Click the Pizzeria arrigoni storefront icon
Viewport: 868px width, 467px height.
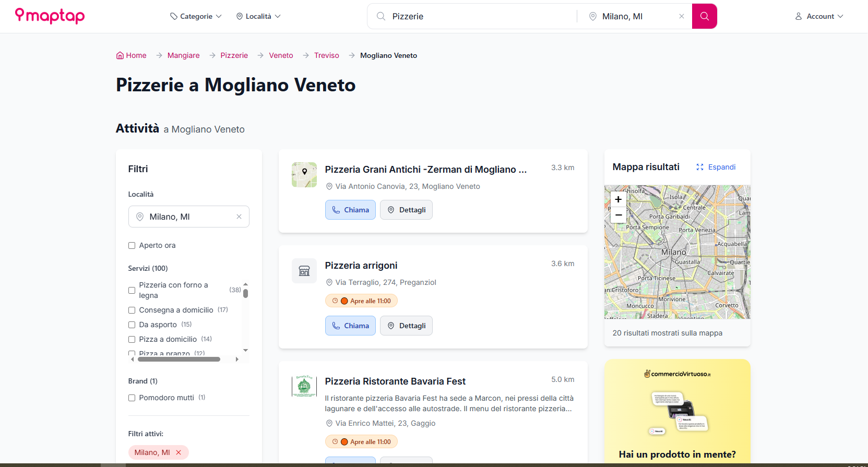point(304,271)
